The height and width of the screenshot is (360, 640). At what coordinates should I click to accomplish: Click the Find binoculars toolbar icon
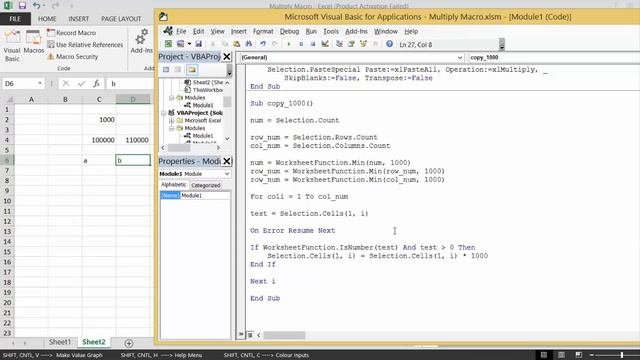coord(248,44)
